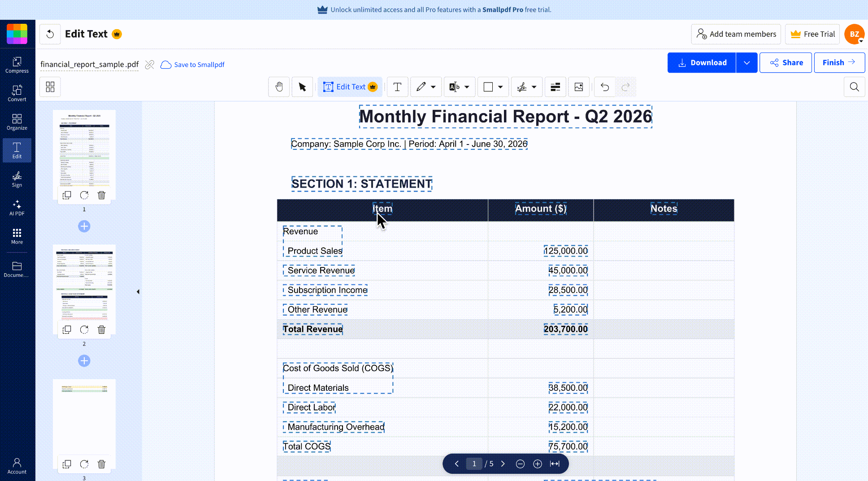Rotate page 1 thumbnail
Screen dimensions: 868x481
click(x=84, y=195)
